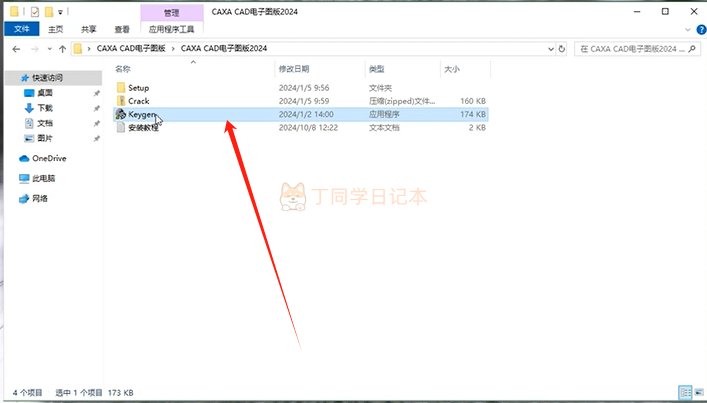Sort by the 类型 column header
Screen dimensions: 707x403
[376, 69]
